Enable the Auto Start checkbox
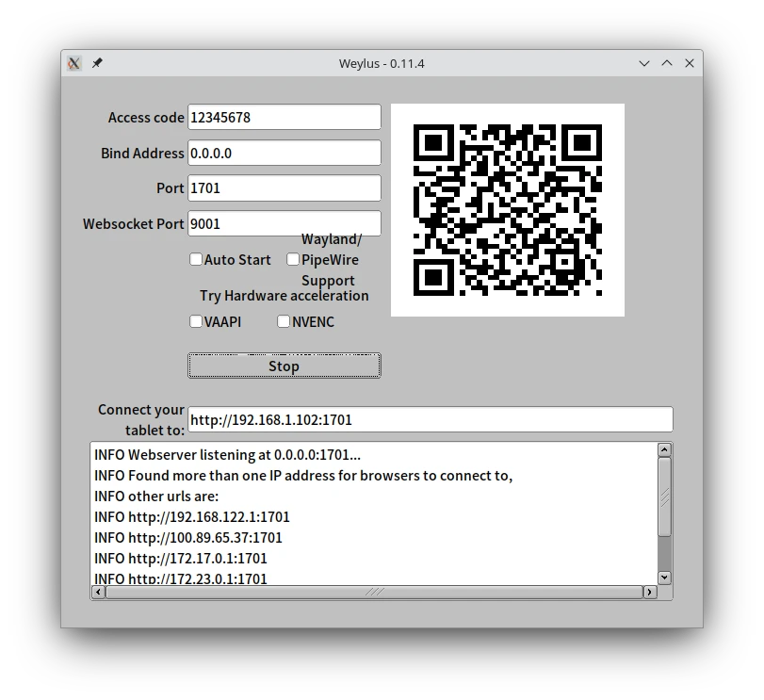This screenshot has height=700, width=764. 196,259
